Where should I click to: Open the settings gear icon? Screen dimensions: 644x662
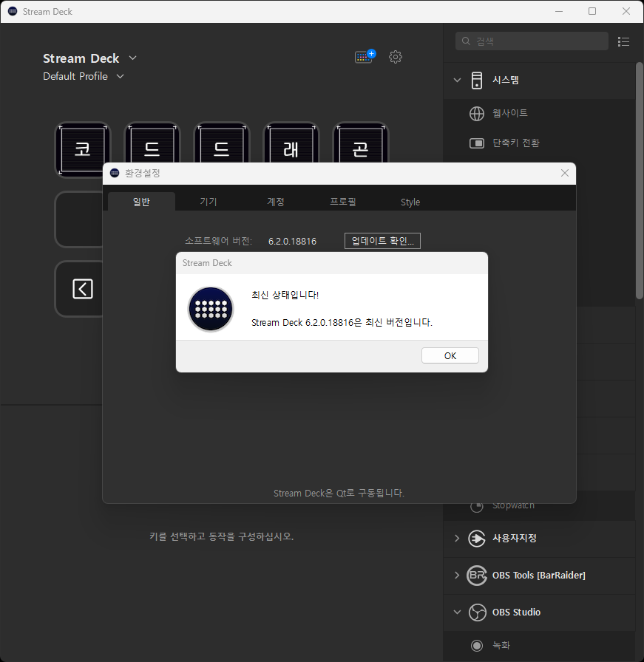(x=396, y=57)
